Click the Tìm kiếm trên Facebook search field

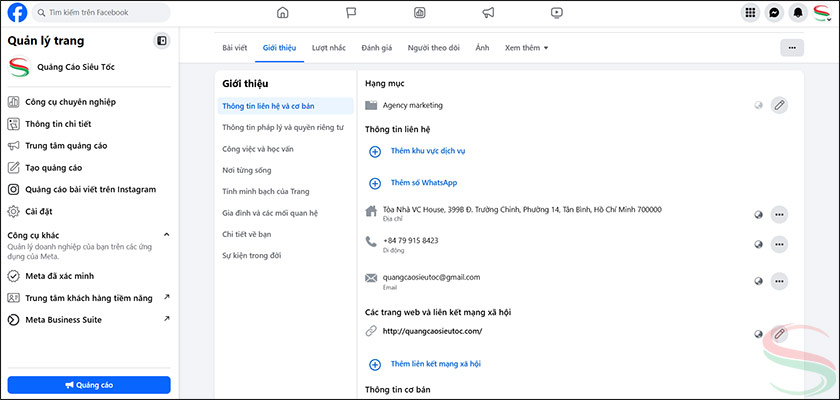[x=99, y=13]
